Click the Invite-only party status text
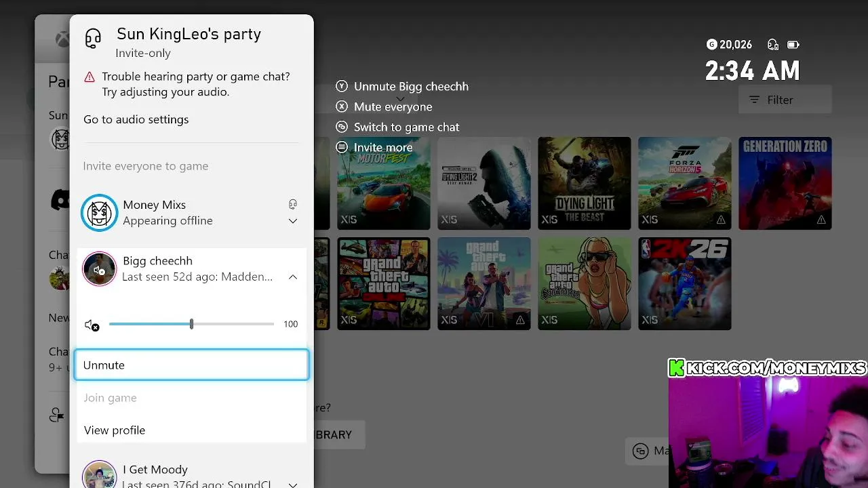This screenshot has height=488, width=868. point(143,53)
